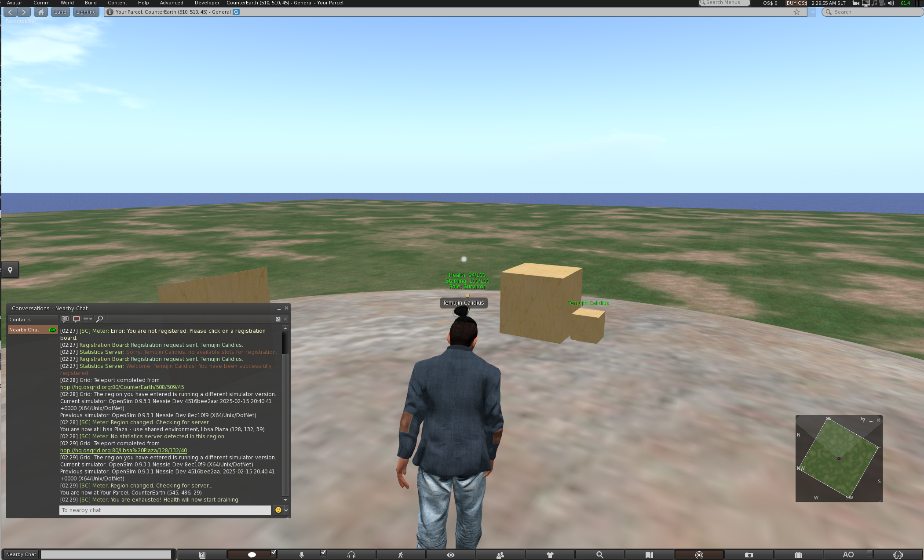This screenshot has width=924, height=560.
Task: Toggle the Lighting button in toolbar
Action: [85, 11]
